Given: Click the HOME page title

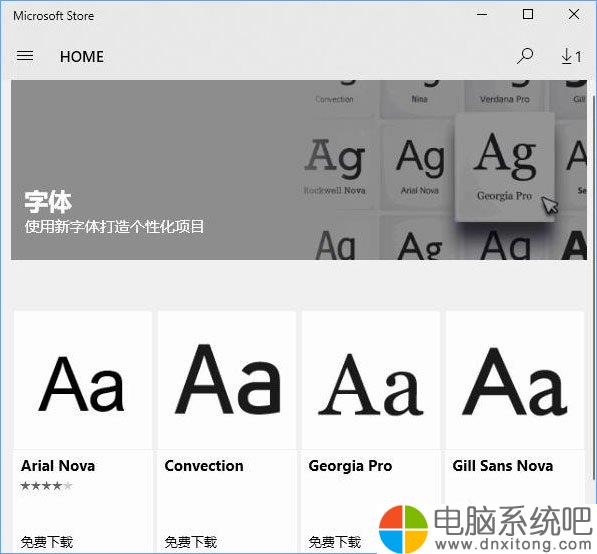Looking at the screenshot, I should coord(81,57).
